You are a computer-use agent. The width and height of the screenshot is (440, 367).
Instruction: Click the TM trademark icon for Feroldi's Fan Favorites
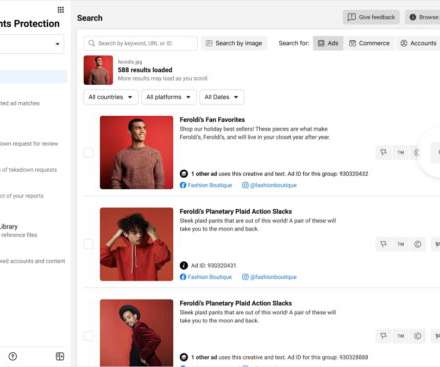[401, 152]
